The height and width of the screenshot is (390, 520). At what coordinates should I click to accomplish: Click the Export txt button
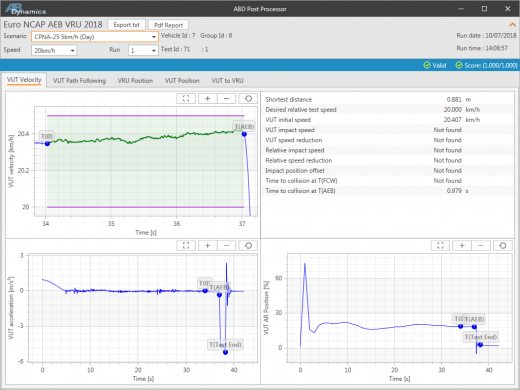pos(126,25)
